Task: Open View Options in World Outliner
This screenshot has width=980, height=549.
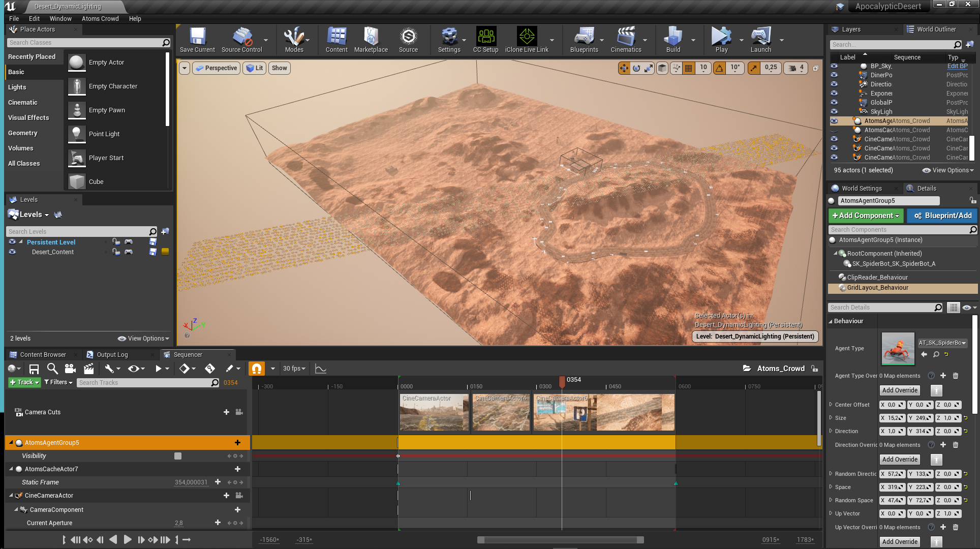Action: [x=948, y=170]
